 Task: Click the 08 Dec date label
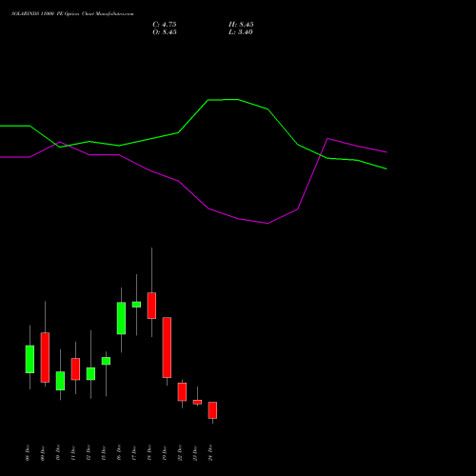[28, 453]
